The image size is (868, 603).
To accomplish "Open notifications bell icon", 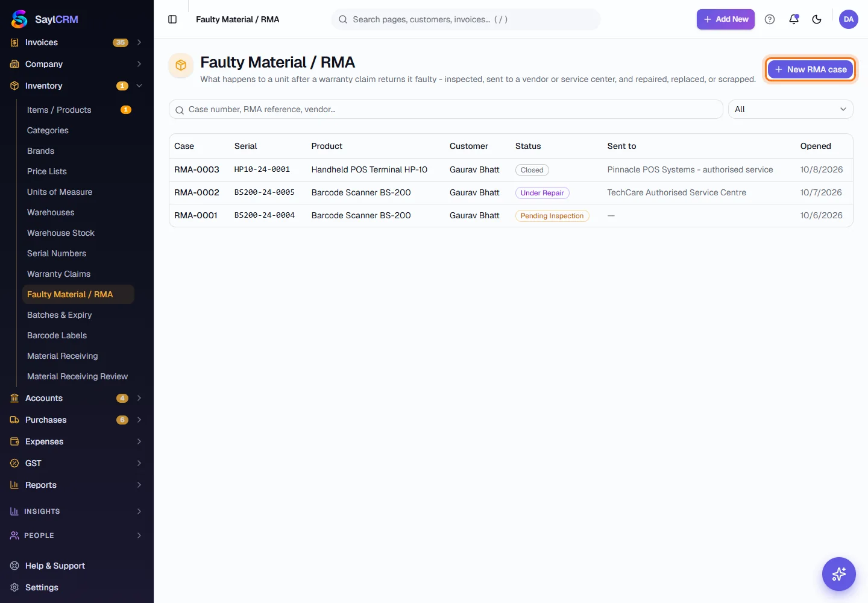I will pyautogui.click(x=794, y=19).
